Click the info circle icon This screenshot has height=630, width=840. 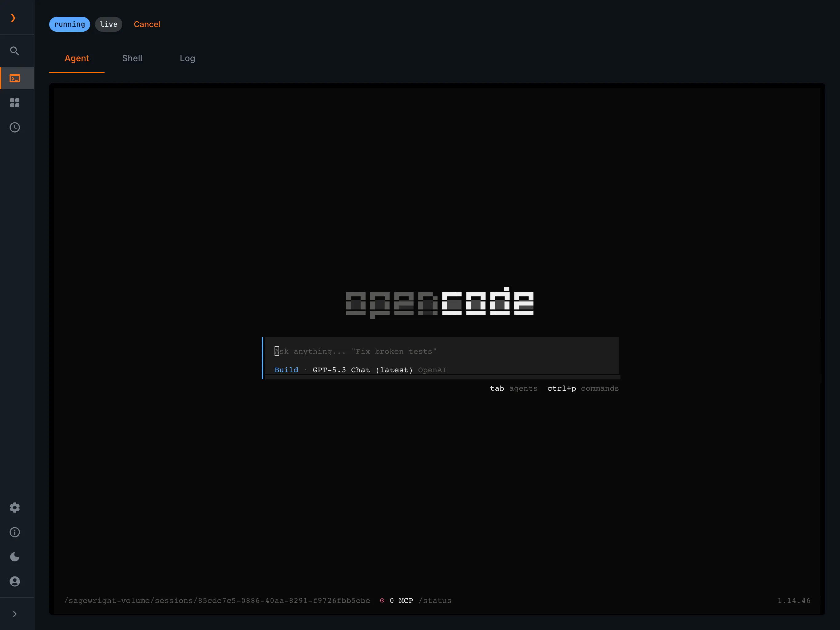[x=15, y=532]
